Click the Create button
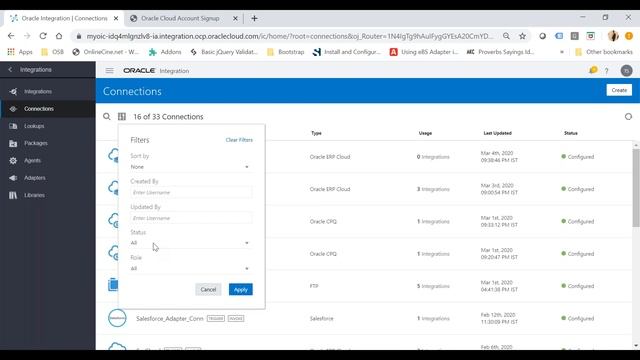Viewport: 640px width, 360px height. pos(619,90)
